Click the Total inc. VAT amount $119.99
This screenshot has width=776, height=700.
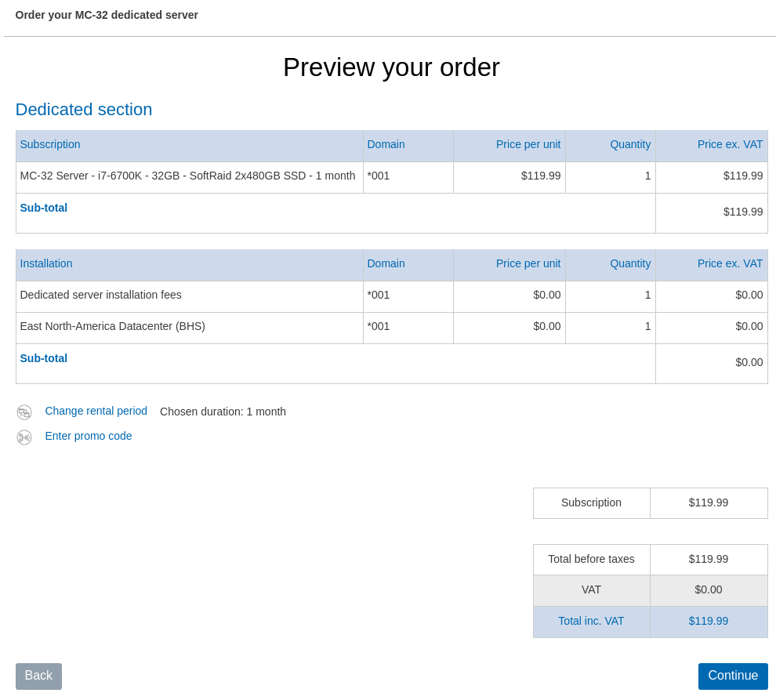709,622
